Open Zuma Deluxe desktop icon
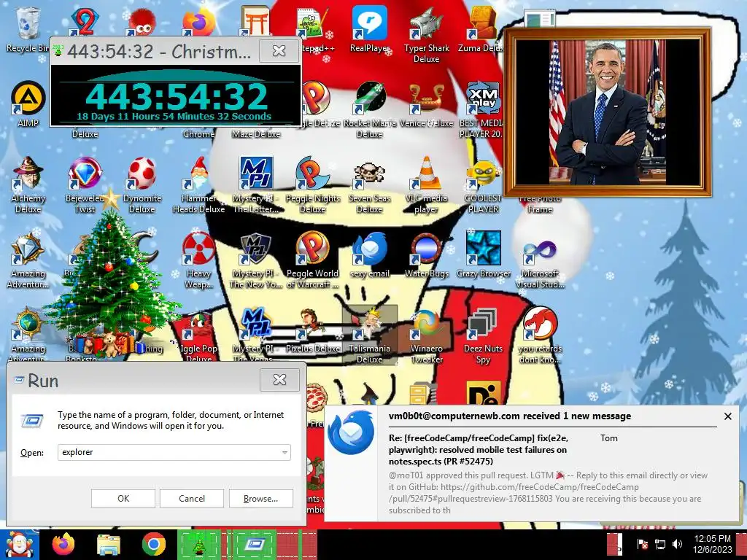 tap(481, 28)
